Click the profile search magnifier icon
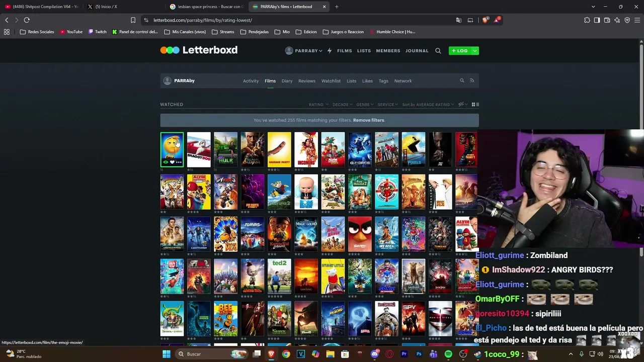The height and width of the screenshot is (362, 644). tap(462, 80)
